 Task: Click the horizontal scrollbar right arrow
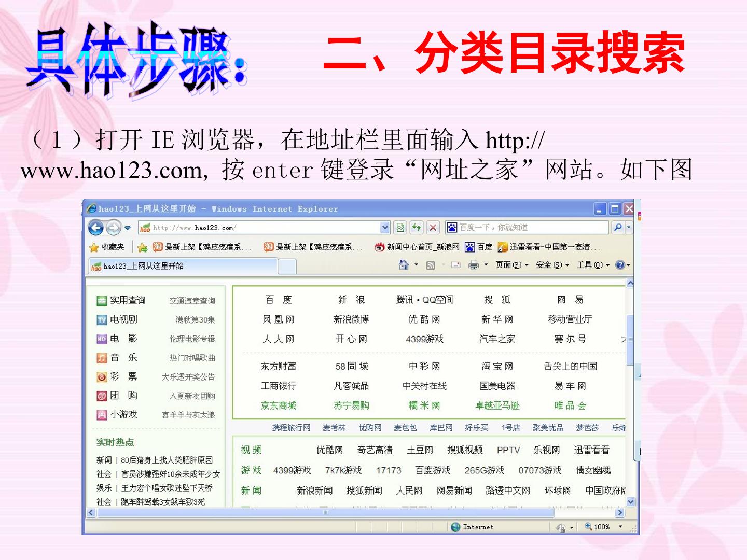point(619,512)
